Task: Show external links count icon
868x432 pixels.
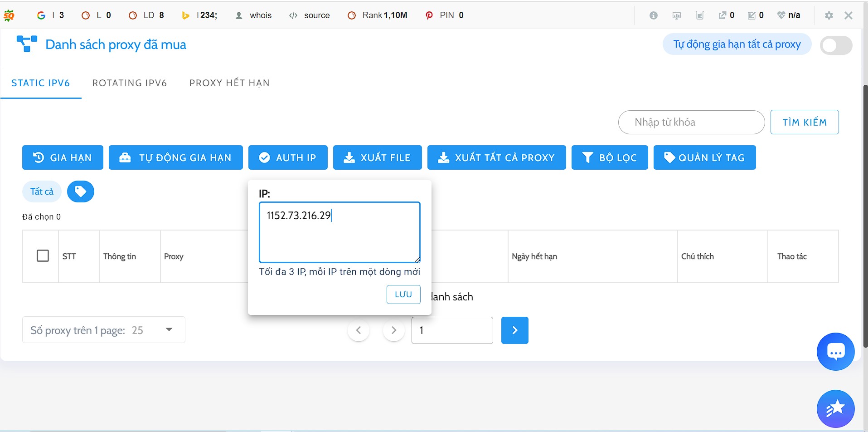Action: tap(727, 15)
